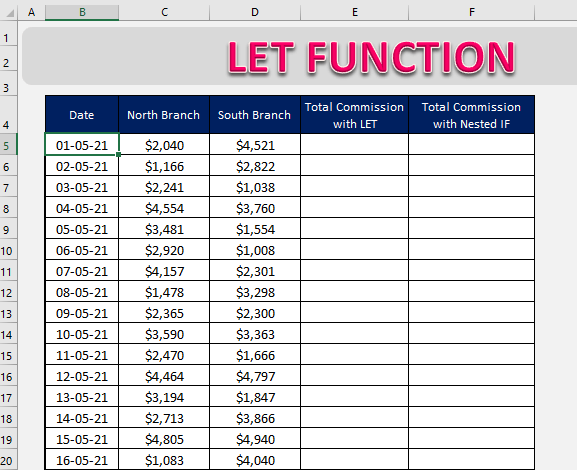Select row 10 header
This screenshot has height=470, width=577.
click(x=8, y=251)
